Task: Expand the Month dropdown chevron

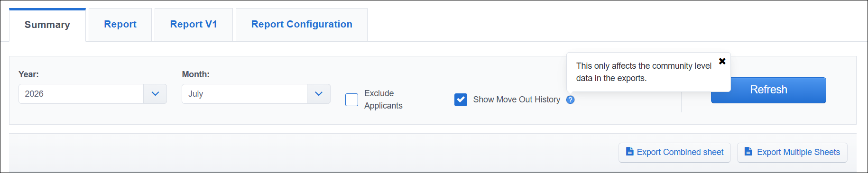Action: click(319, 94)
